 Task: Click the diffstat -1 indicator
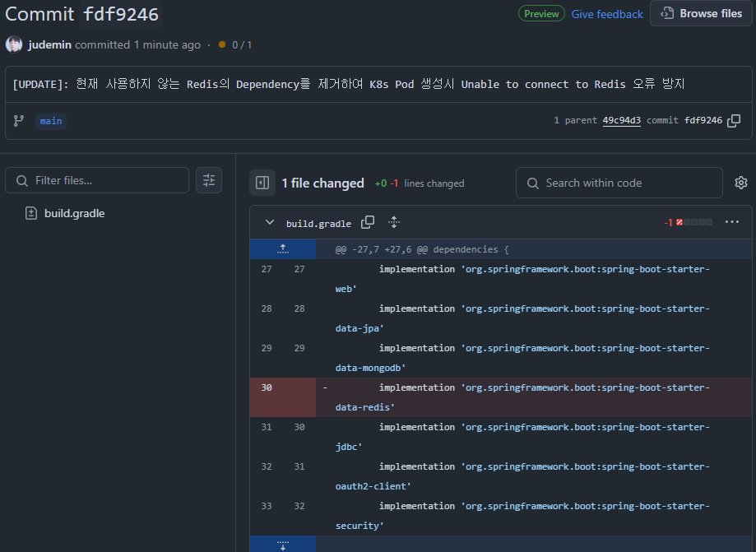click(x=688, y=222)
